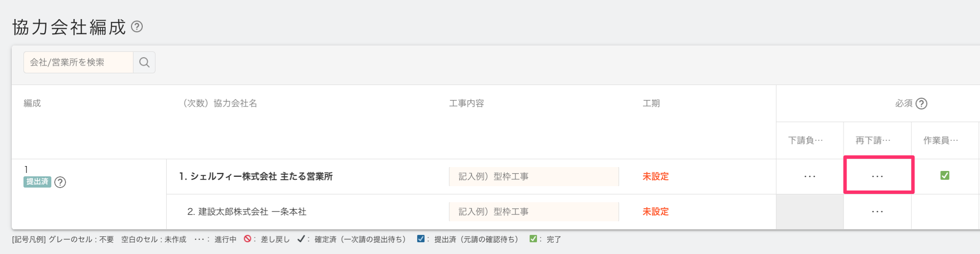Open 2. 建設太郎株式会社 一条本社
The width and height of the screenshot is (980, 254).
pyautogui.click(x=247, y=212)
